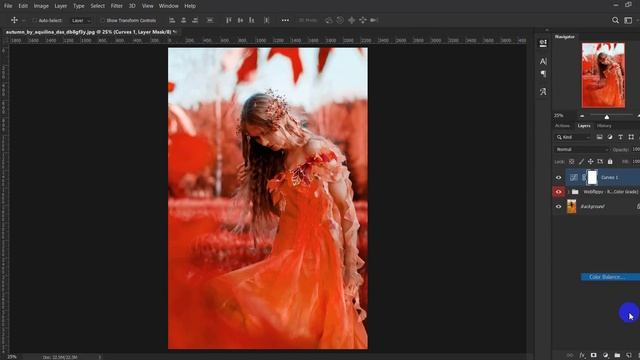Image resolution: width=640 pixels, height=360 pixels.
Task: Click the add layer style fx icon
Action: tap(582, 355)
